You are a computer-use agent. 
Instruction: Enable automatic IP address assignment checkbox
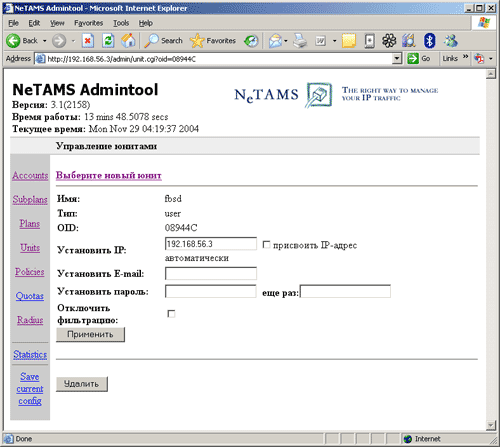(x=266, y=245)
